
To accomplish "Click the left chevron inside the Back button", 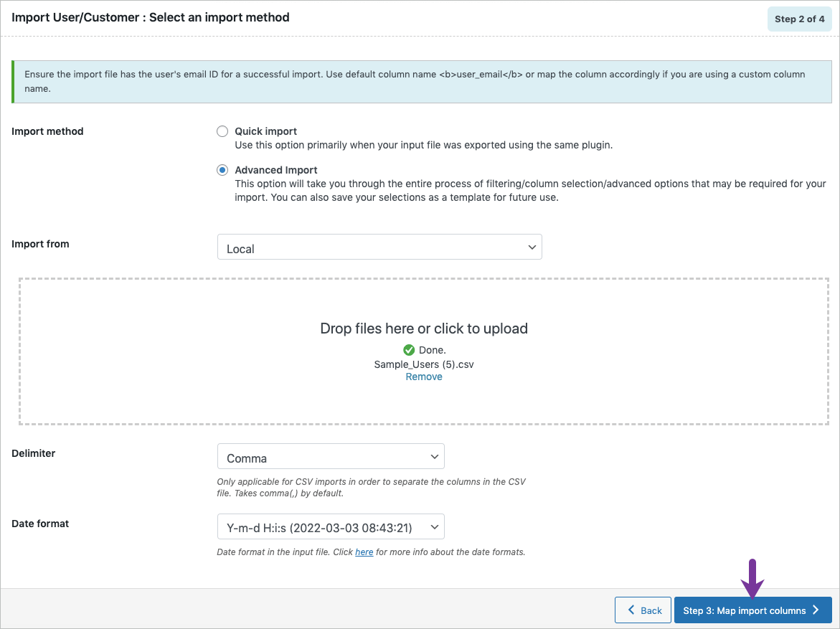I will 631,610.
